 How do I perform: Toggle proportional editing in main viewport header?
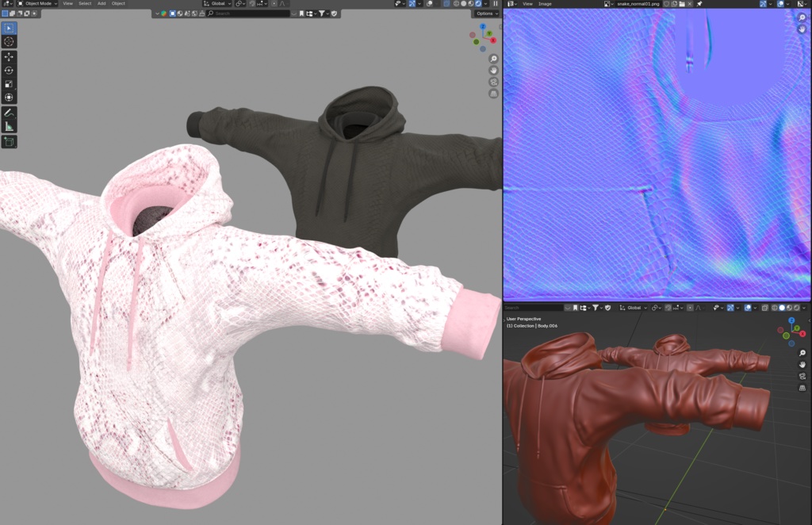point(274,4)
